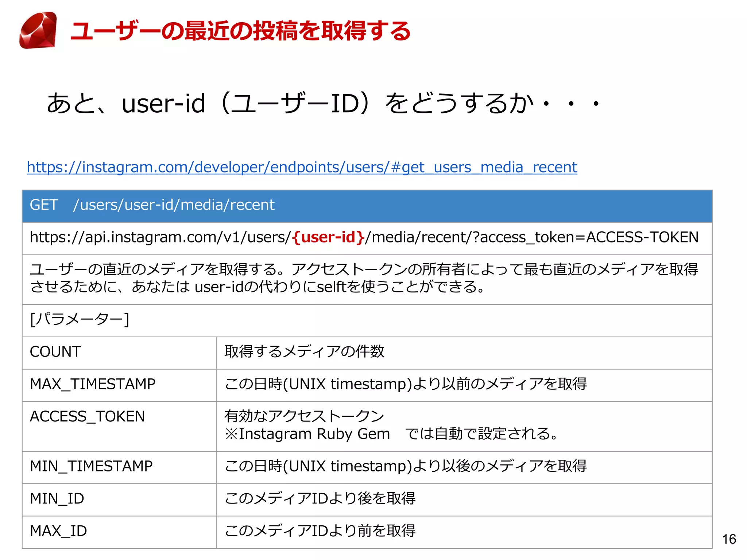
Task: Select the api.instagram.com/v1/users URL row
Action: coord(367,238)
